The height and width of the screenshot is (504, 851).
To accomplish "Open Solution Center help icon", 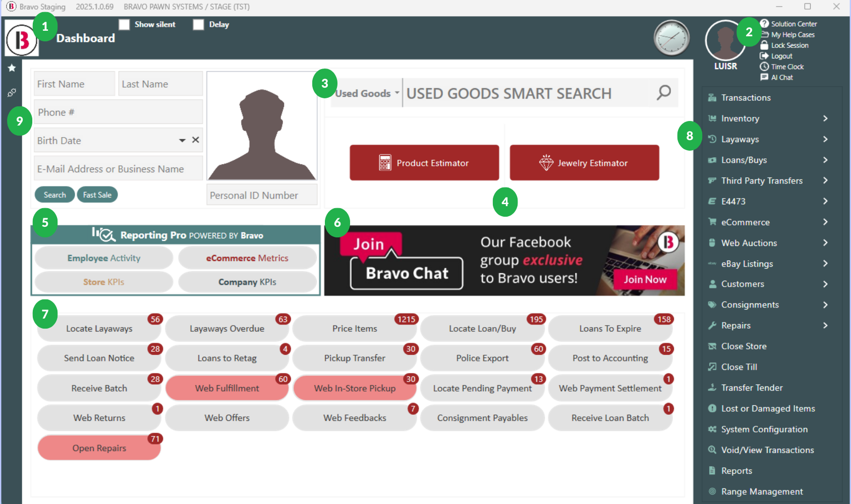I will (x=764, y=24).
